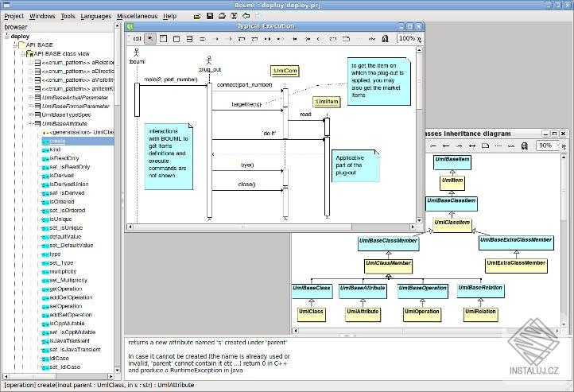This screenshot has height=392, width=574.
Task: Collapse the deploy root node
Action: 6,37
